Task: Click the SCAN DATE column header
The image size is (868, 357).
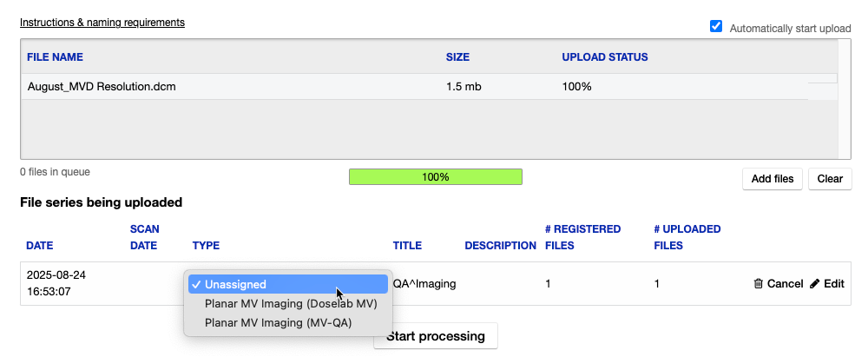Action: tap(143, 237)
